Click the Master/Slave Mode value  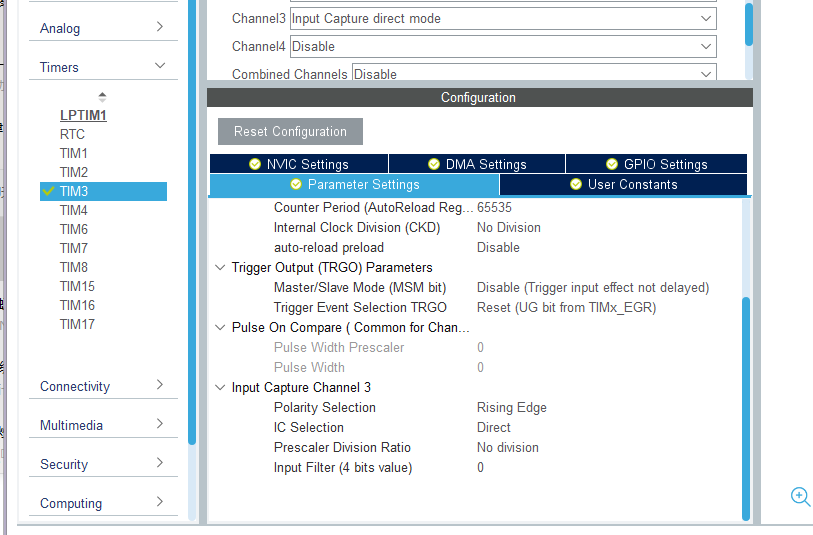coord(593,288)
